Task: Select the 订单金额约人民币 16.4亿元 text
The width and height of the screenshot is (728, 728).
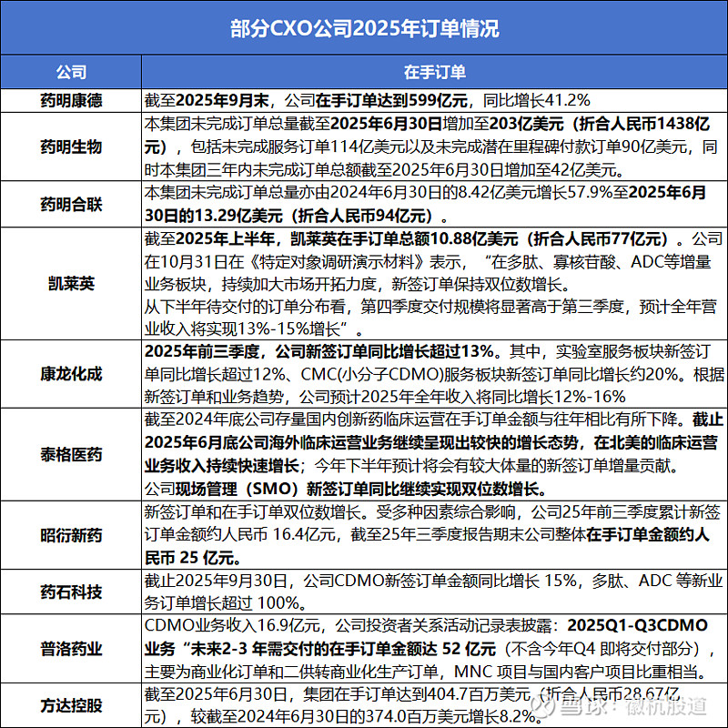Action: coord(239,534)
